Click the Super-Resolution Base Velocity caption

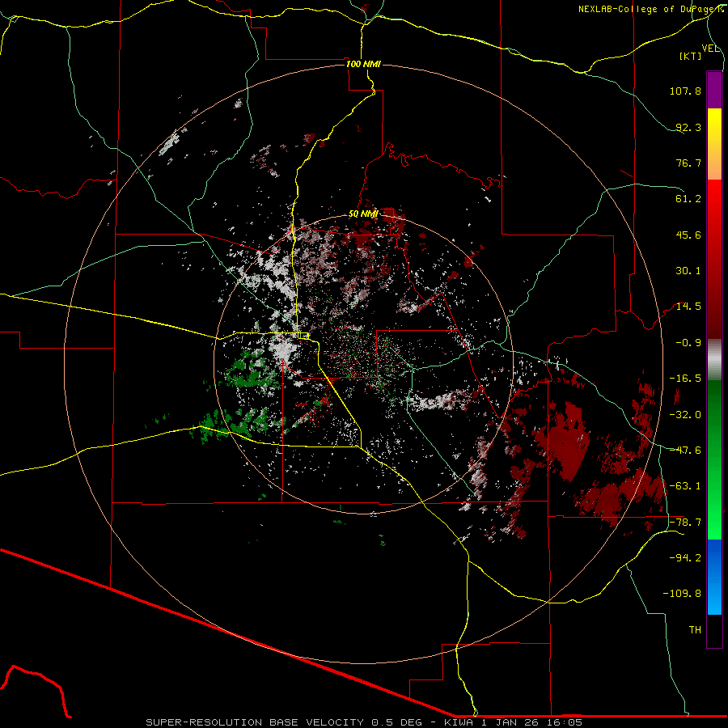[x=363, y=722]
